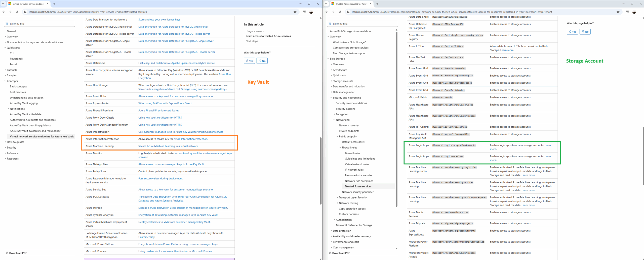644x260 pixels.
Task: Reload the Key Vault documentation page
Action: [17, 12]
